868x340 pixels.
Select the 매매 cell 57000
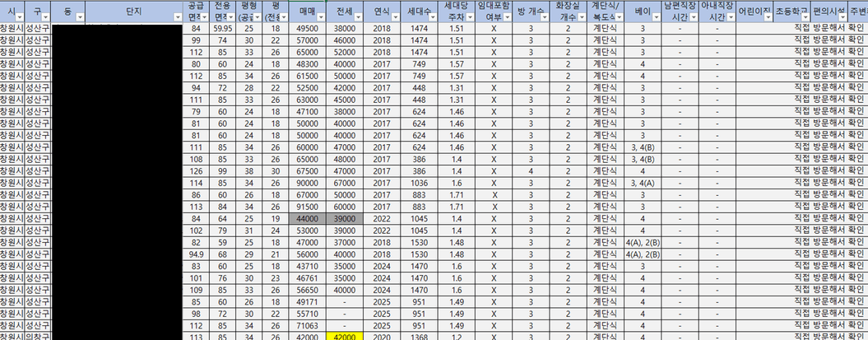pos(308,40)
